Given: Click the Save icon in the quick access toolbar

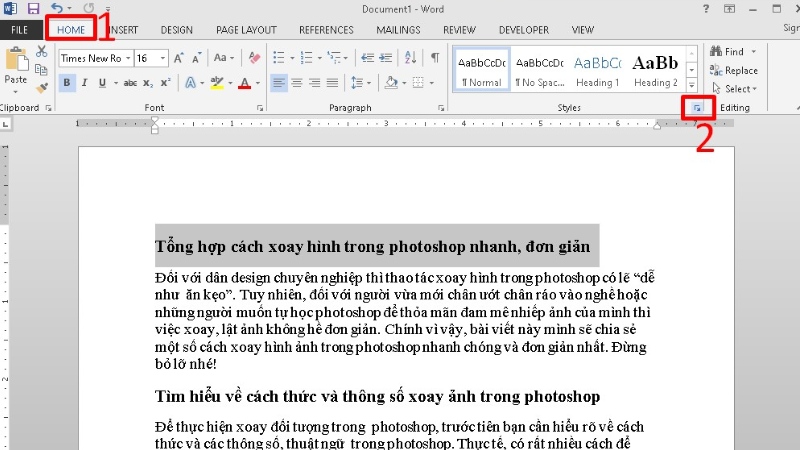Looking at the screenshot, I should pyautogui.click(x=33, y=8).
